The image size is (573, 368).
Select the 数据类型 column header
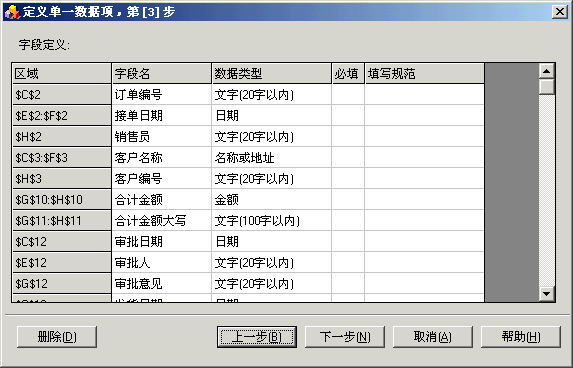tap(272, 73)
